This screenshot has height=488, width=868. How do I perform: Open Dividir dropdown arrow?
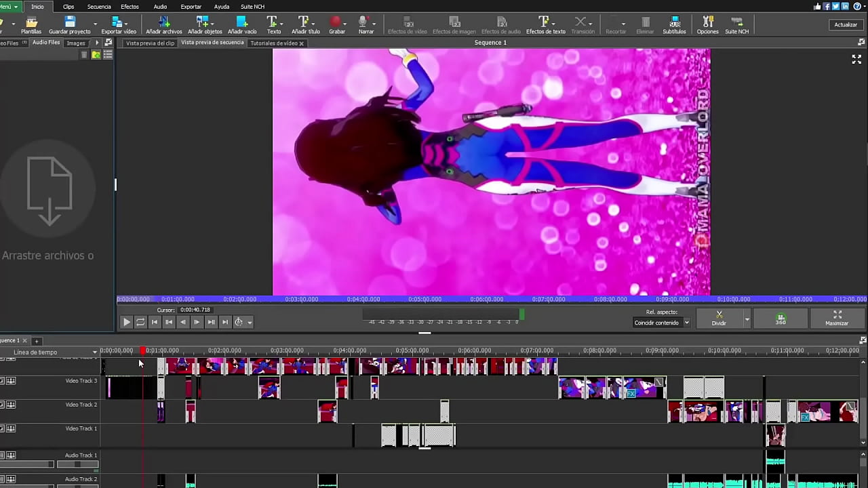pyautogui.click(x=747, y=319)
